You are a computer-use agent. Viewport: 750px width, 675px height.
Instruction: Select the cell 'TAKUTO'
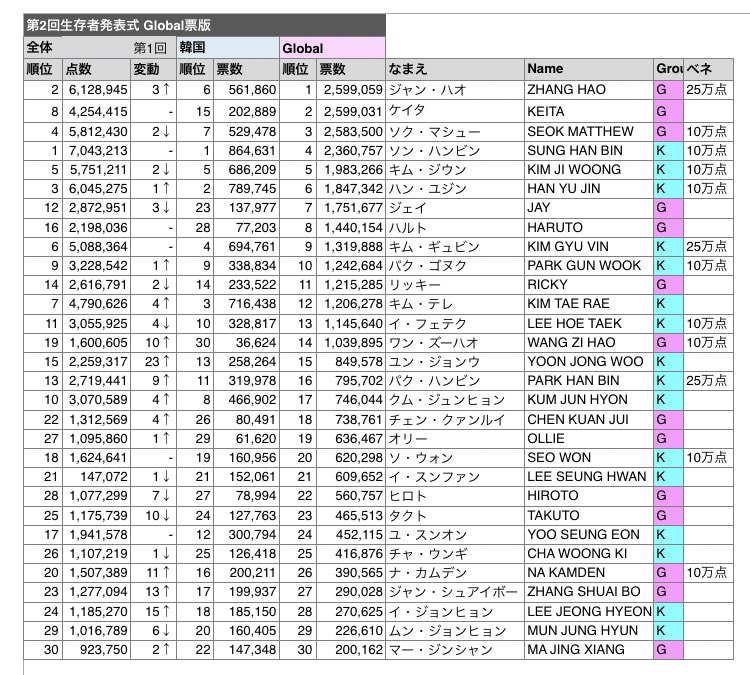(x=589, y=516)
